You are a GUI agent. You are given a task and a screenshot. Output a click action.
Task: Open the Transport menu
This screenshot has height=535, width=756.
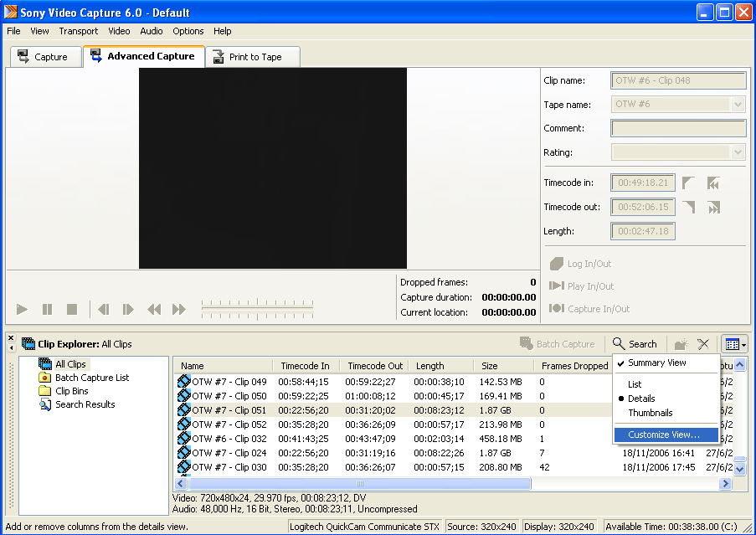click(x=78, y=31)
